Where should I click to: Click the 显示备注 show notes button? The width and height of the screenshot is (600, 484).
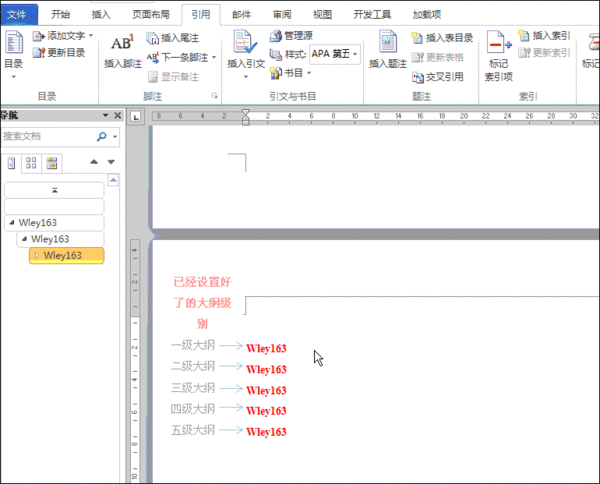pyautogui.click(x=173, y=77)
